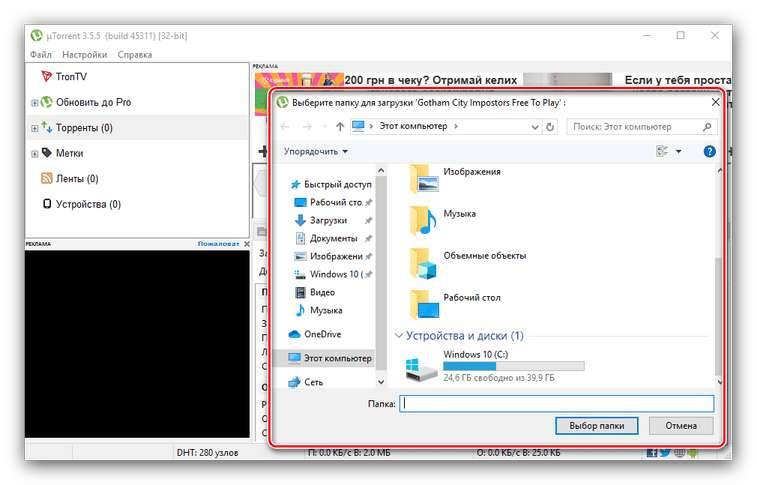Go up one folder level with the up arrow
The image size is (757, 485).
point(340,127)
